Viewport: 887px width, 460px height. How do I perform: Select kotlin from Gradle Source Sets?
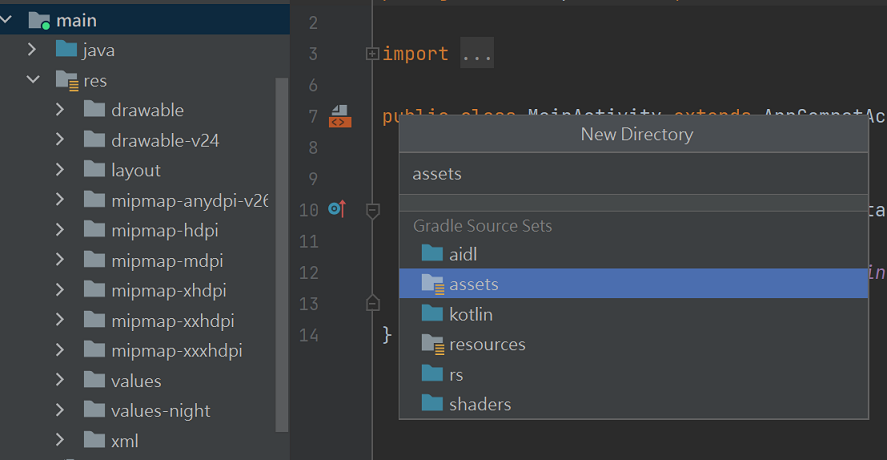(x=471, y=314)
